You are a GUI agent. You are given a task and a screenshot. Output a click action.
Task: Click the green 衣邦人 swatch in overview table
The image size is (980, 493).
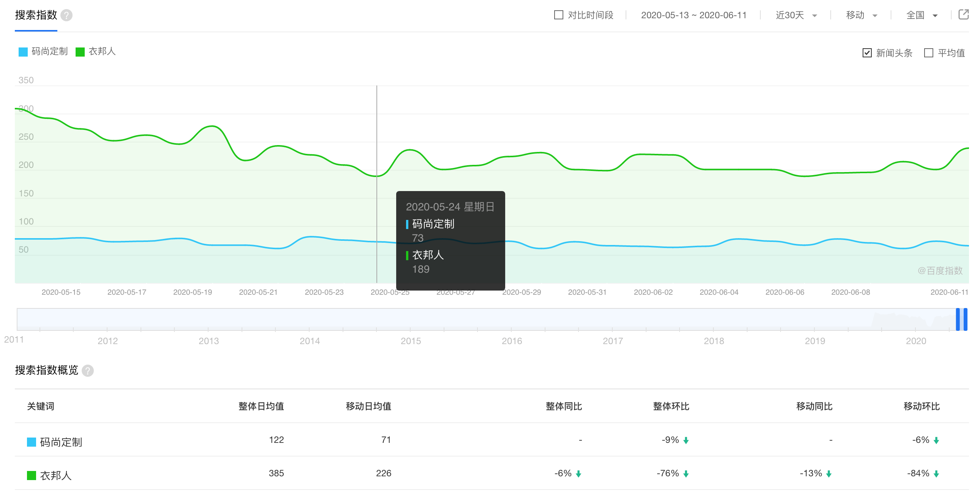[x=32, y=475]
